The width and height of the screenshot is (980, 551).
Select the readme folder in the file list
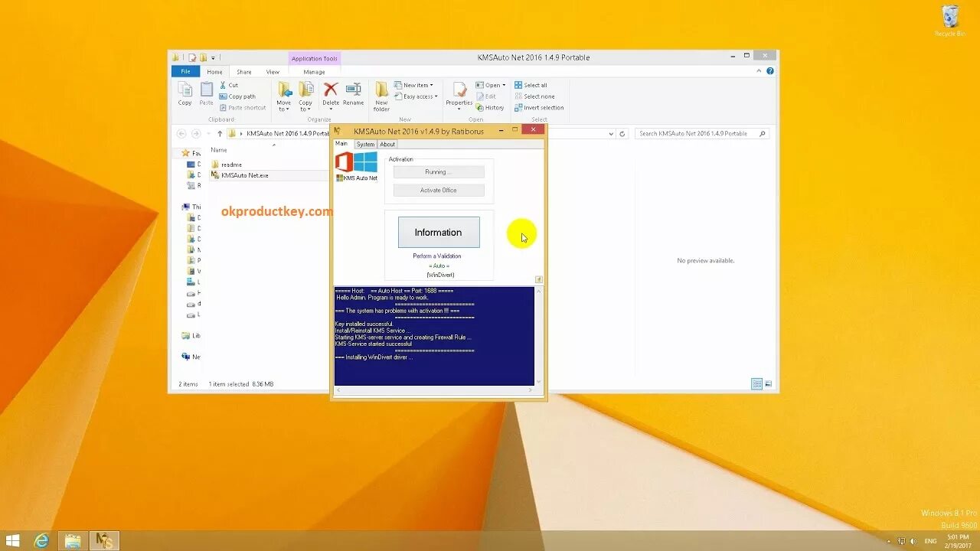[231, 165]
